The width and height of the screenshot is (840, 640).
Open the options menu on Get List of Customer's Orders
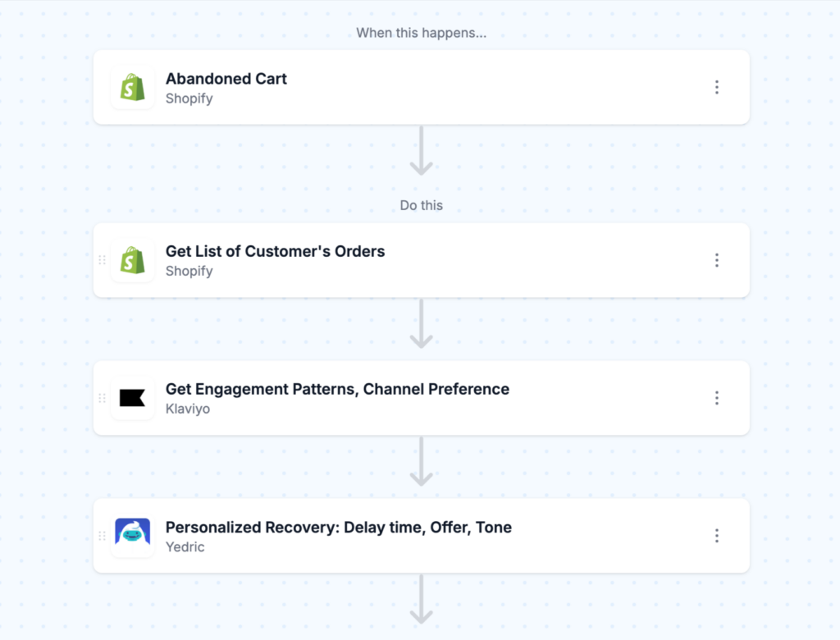click(x=717, y=260)
